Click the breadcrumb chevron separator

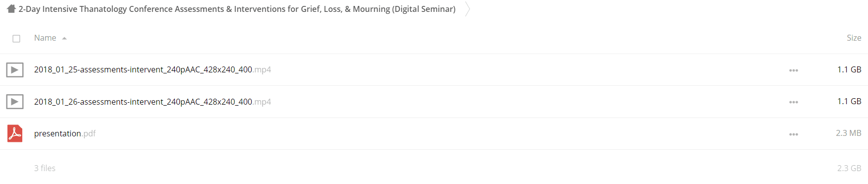point(467,9)
